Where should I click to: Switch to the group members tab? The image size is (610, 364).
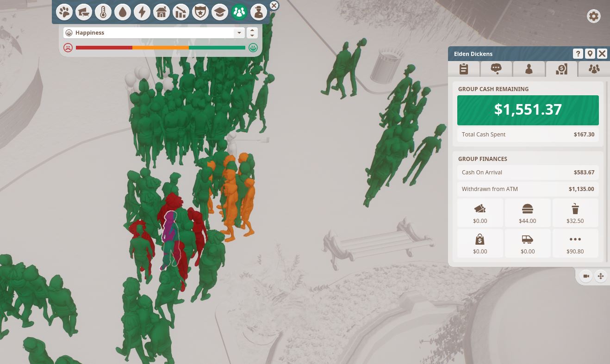pos(594,69)
